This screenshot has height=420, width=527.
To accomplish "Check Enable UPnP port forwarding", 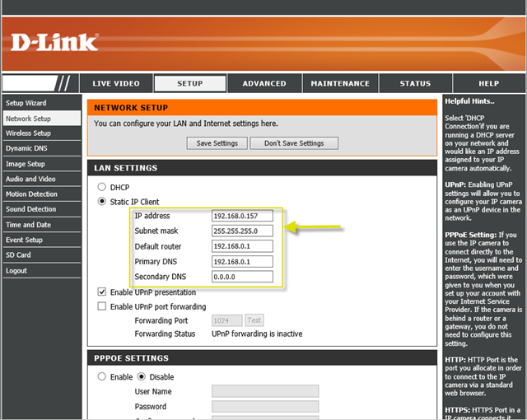I will pos(101,306).
